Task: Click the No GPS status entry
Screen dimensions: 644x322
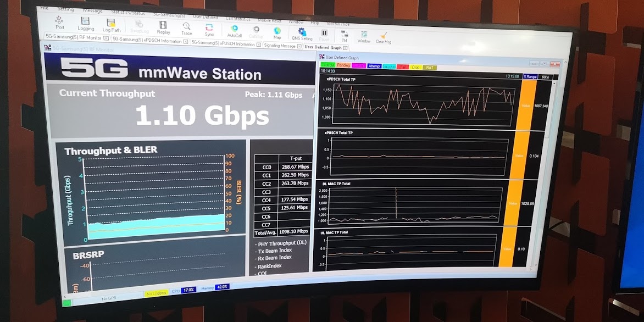Action: (108, 299)
